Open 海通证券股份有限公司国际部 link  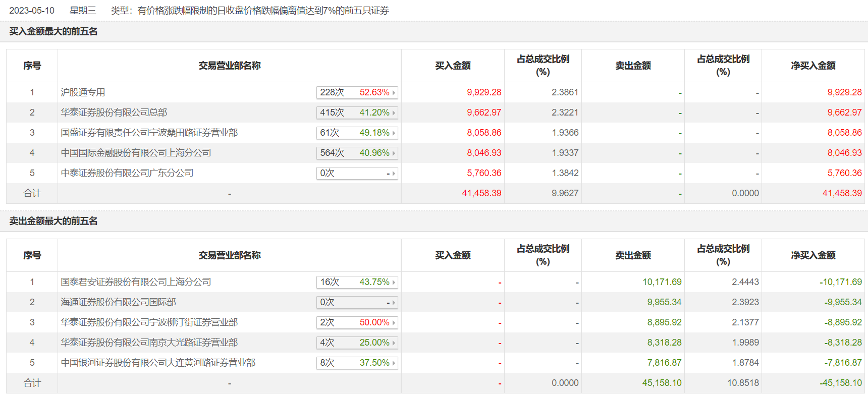click(x=118, y=302)
